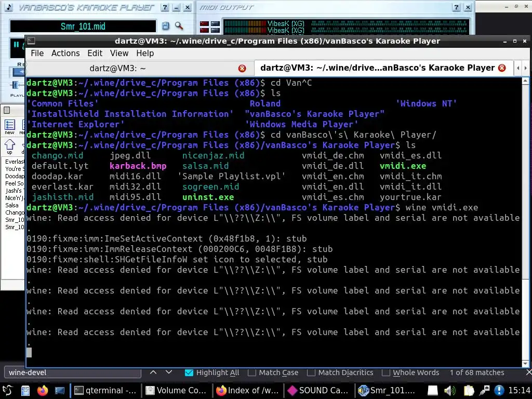Click the pause indicator in the Karaoke Player display
Image resolution: width=532 pixels, height=399 pixels.
16,44
